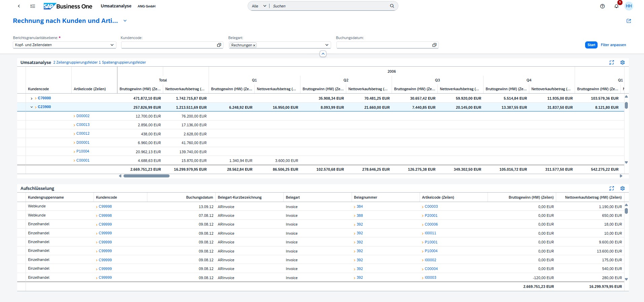The width and height of the screenshot is (644, 302).
Task: Click the SAP Business One logo
Action: 68,6
